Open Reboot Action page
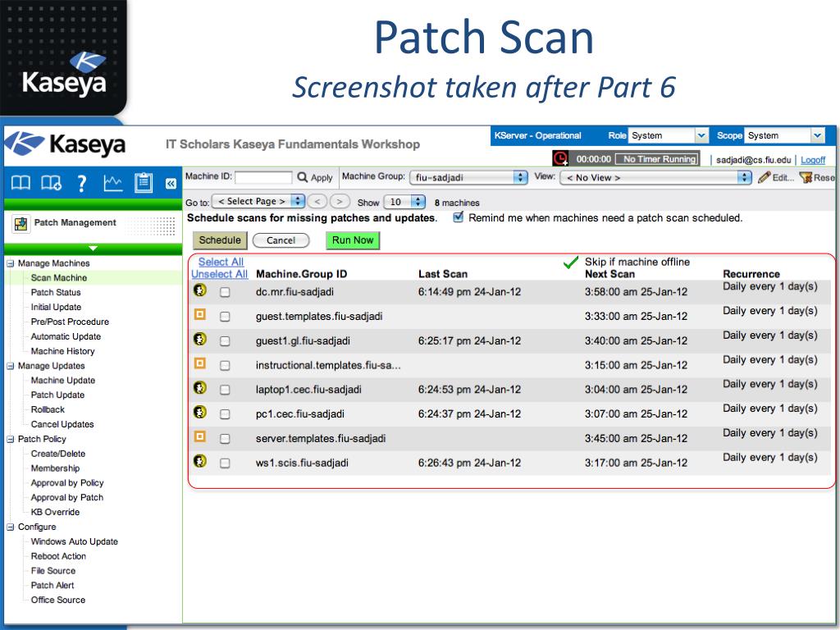Image resolution: width=840 pixels, height=630 pixels. coord(58,556)
